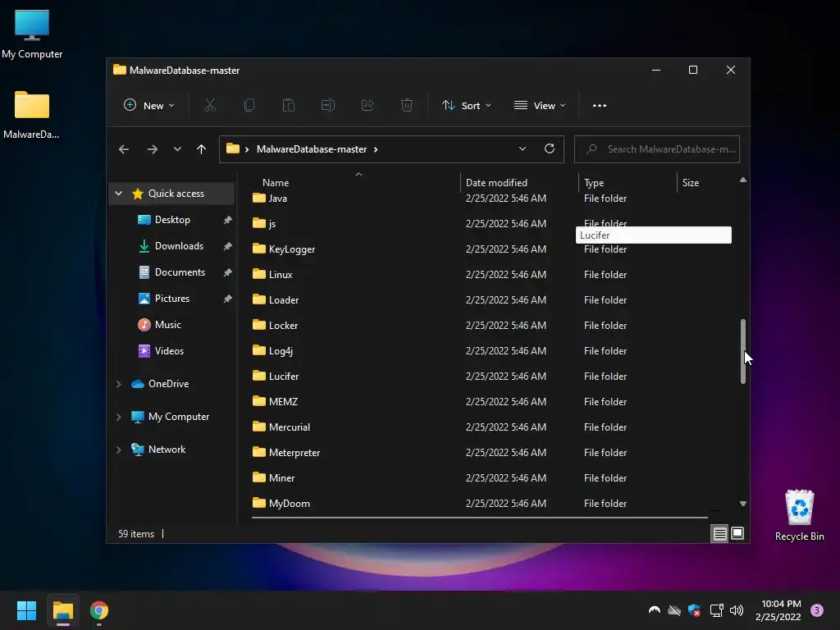Click the Delete trash icon
This screenshot has width=840, height=630.
(407, 106)
